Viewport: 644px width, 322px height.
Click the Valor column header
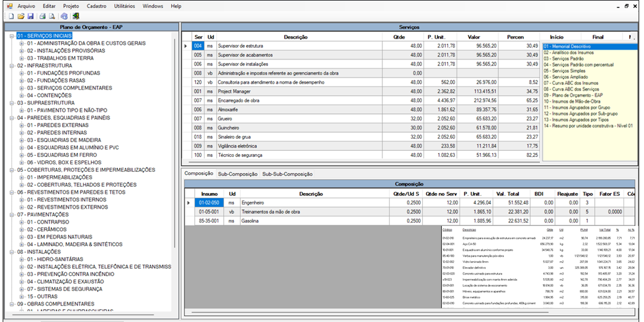click(474, 37)
